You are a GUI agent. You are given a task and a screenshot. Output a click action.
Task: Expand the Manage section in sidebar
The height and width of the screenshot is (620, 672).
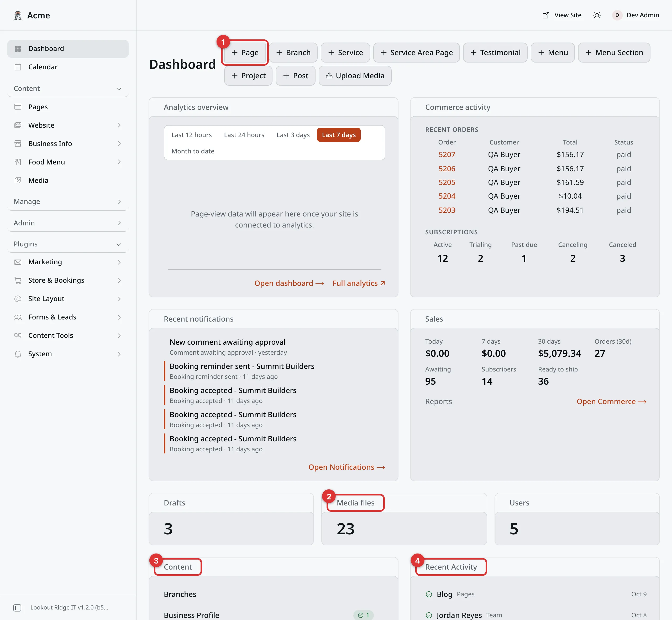point(67,202)
